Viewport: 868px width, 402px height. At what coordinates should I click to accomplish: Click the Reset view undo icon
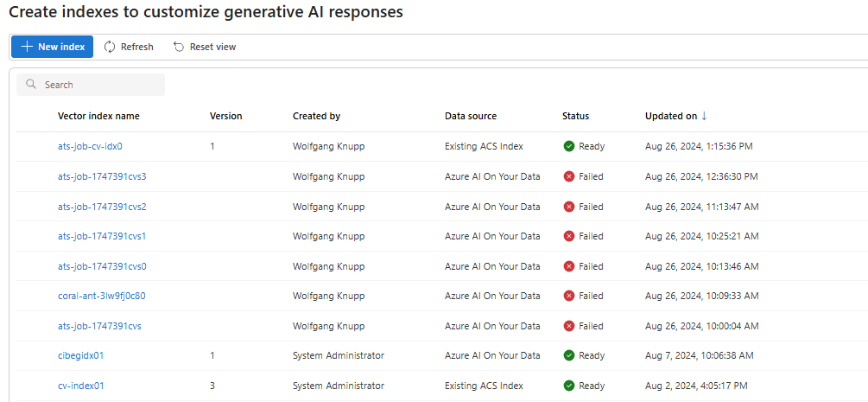click(x=179, y=47)
